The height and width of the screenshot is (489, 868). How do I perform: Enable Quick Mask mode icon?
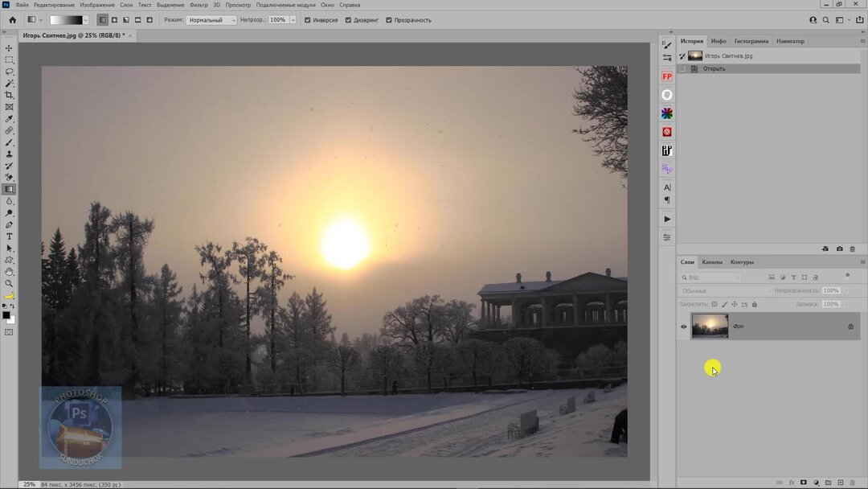point(9,332)
